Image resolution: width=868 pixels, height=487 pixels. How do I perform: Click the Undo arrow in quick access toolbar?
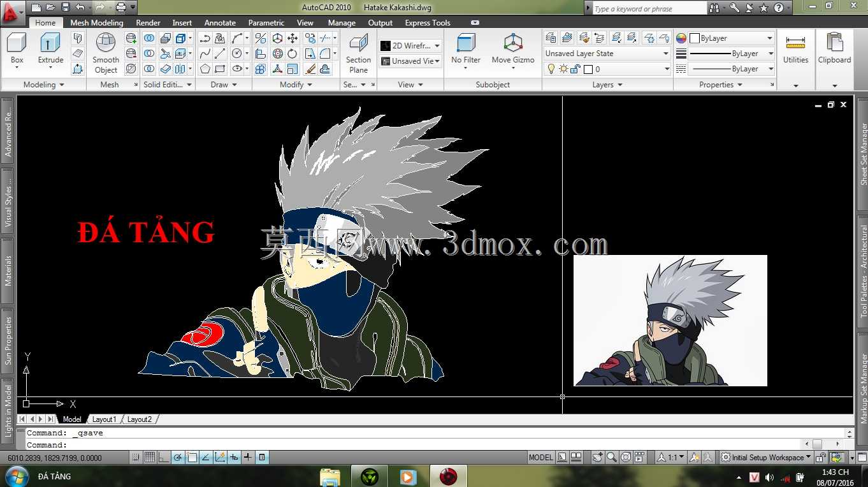pos(80,8)
